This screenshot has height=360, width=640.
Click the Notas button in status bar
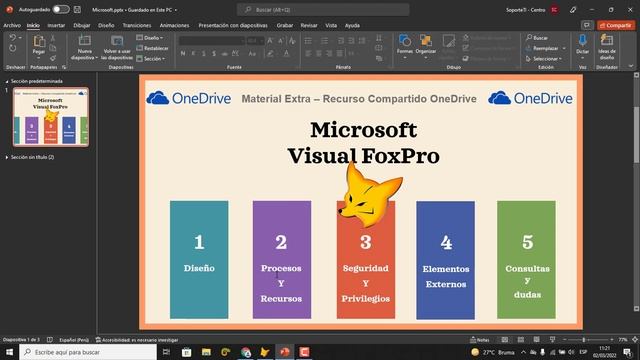(480, 340)
